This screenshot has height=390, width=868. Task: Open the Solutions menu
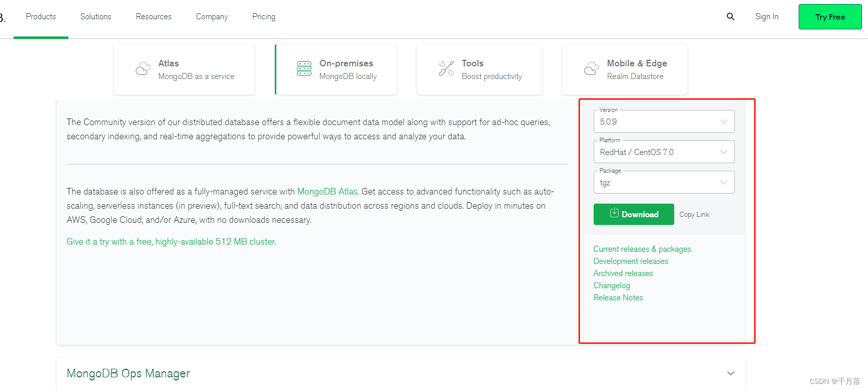tap(96, 17)
